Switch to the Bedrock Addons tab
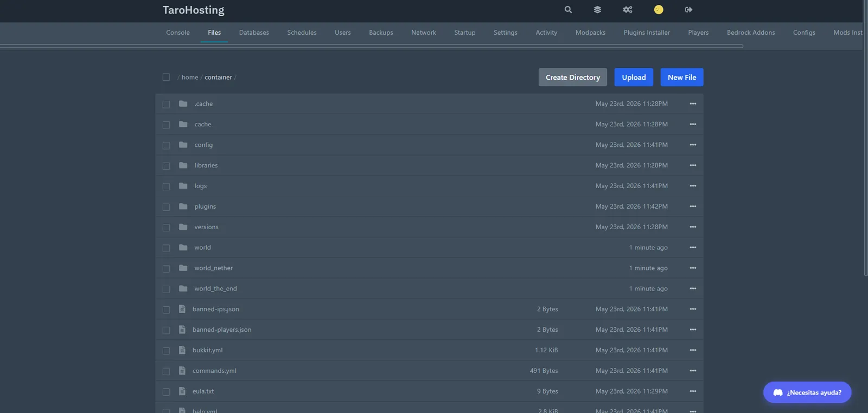868x413 pixels. click(x=751, y=33)
